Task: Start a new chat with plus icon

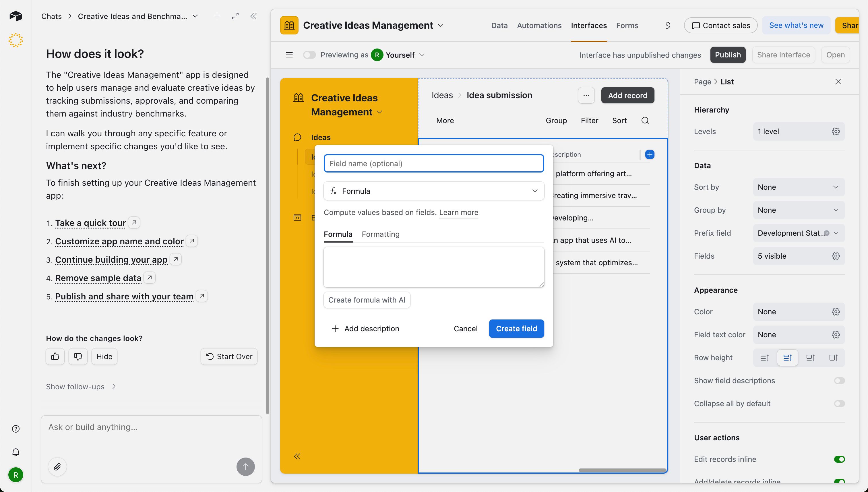Action: (x=217, y=16)
